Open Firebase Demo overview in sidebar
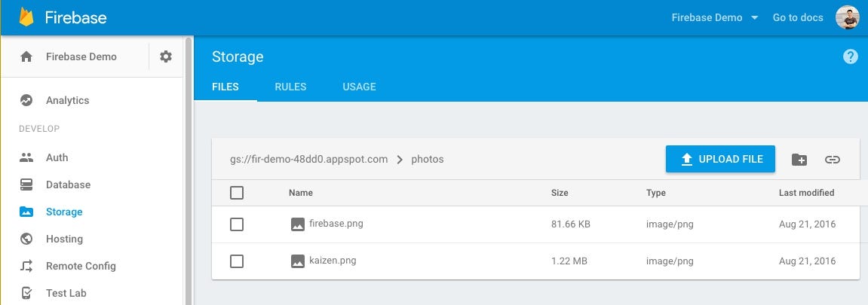The image size is (868, 305). 81,56
